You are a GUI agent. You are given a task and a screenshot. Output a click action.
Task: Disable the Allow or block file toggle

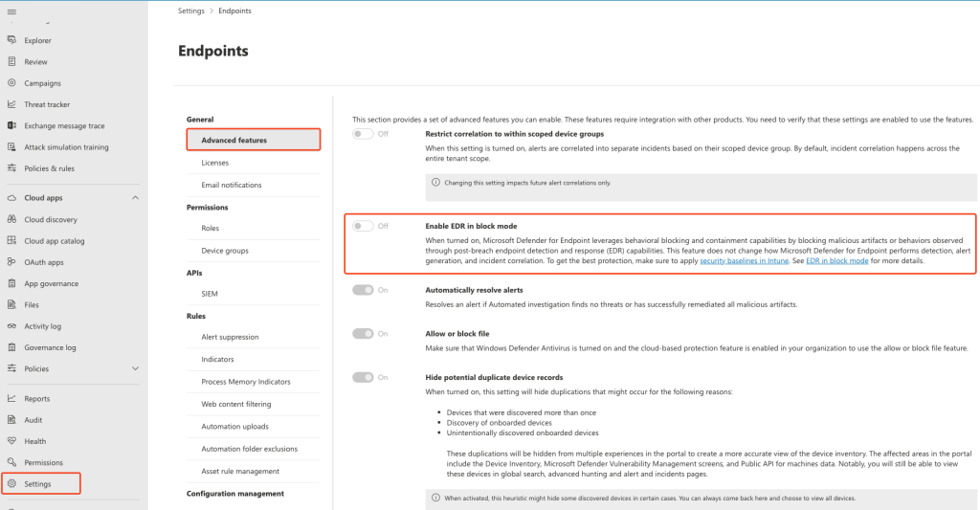363,334
